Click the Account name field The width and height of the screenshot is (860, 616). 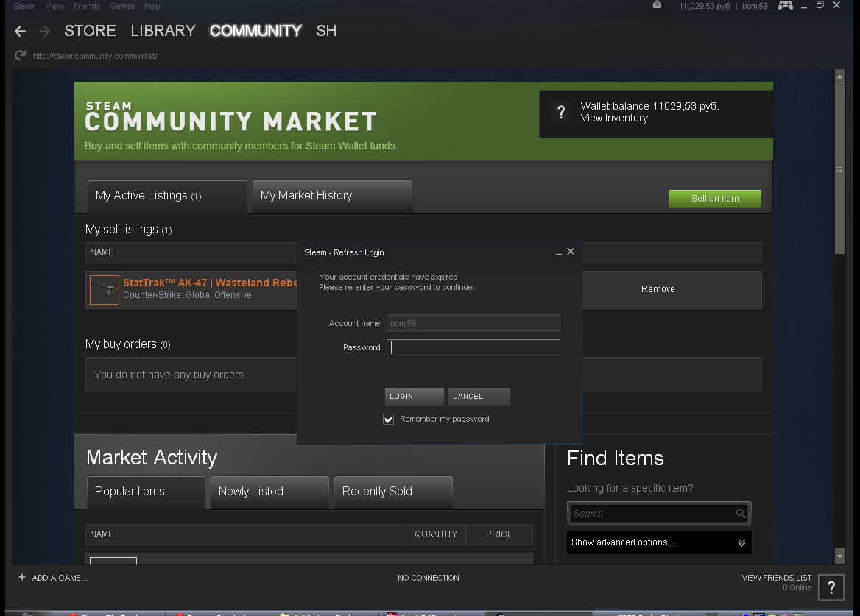(x=473, y=323)
